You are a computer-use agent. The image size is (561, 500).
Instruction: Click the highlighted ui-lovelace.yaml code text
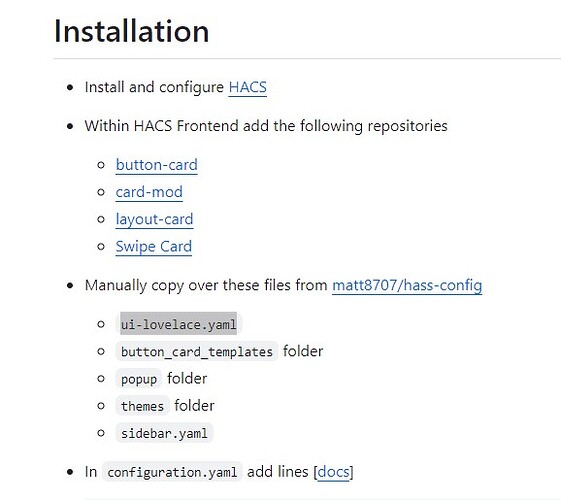[x=179, y=324]
